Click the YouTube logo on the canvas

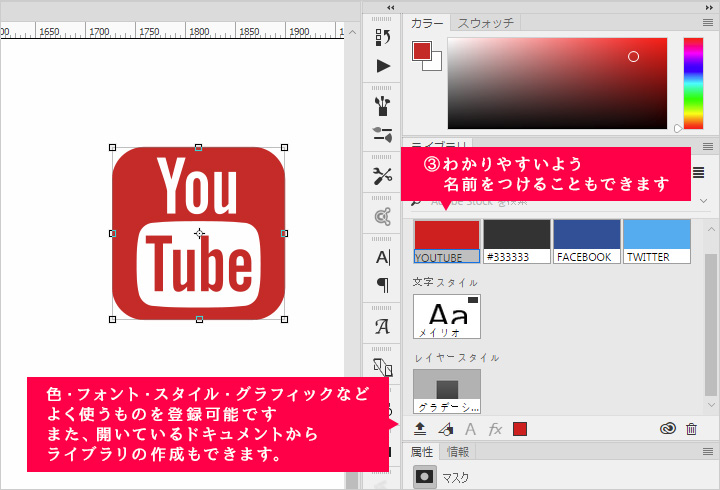(x=198, y=233)
